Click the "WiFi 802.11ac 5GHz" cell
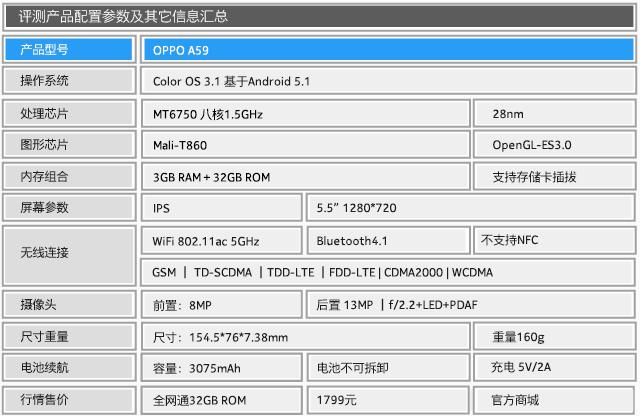Image resolution: width=640 pixels, height=416 pixels. (x=222, y=240)
